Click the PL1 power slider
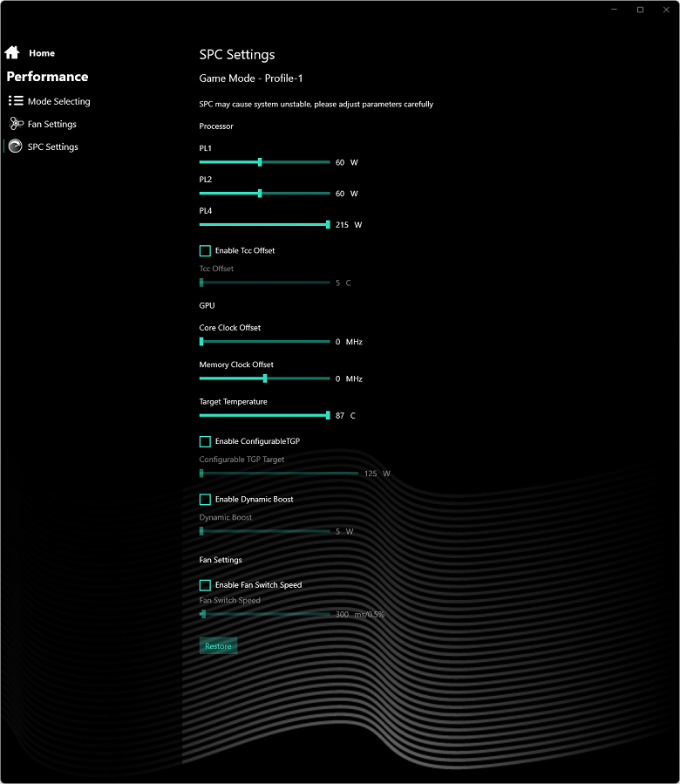The width and height of the screenshot is (680, 784). [x=264, y=162]
